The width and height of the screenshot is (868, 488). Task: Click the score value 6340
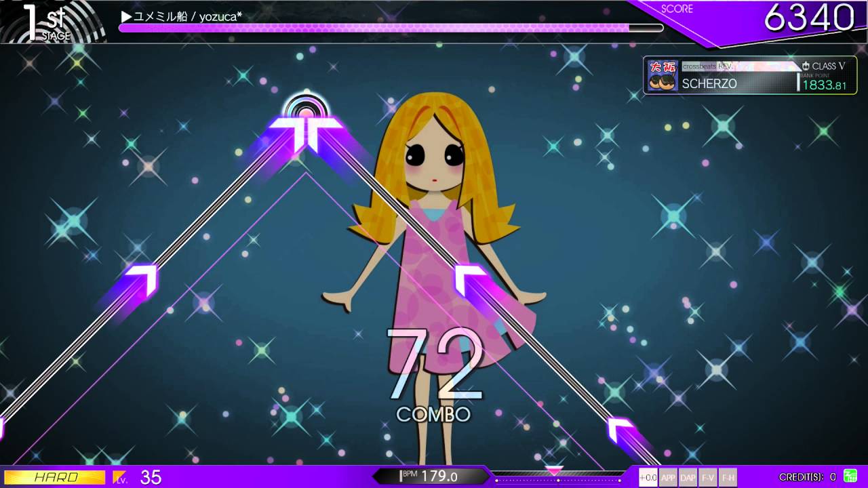(x=809, y=18)
